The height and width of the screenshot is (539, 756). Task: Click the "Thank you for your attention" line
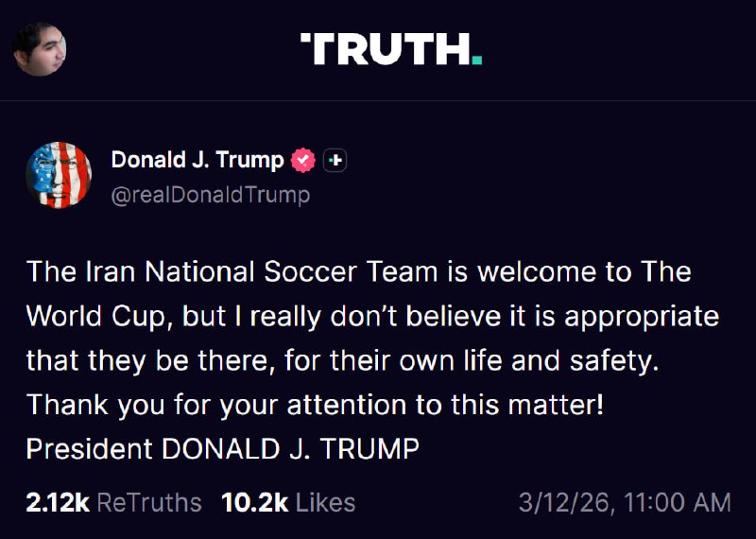(315, 405)
